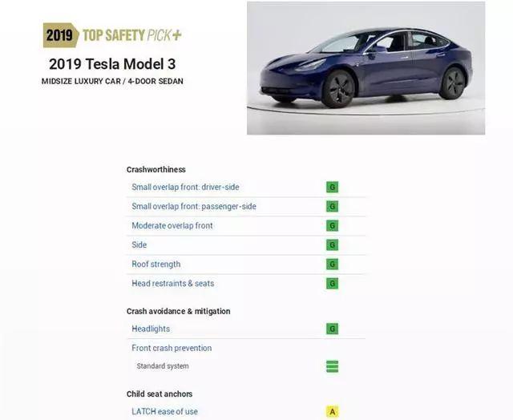This screenshot has height=420, width=513.
Task: Click the green Superior bars icon for Standard system
Action: 332,366
